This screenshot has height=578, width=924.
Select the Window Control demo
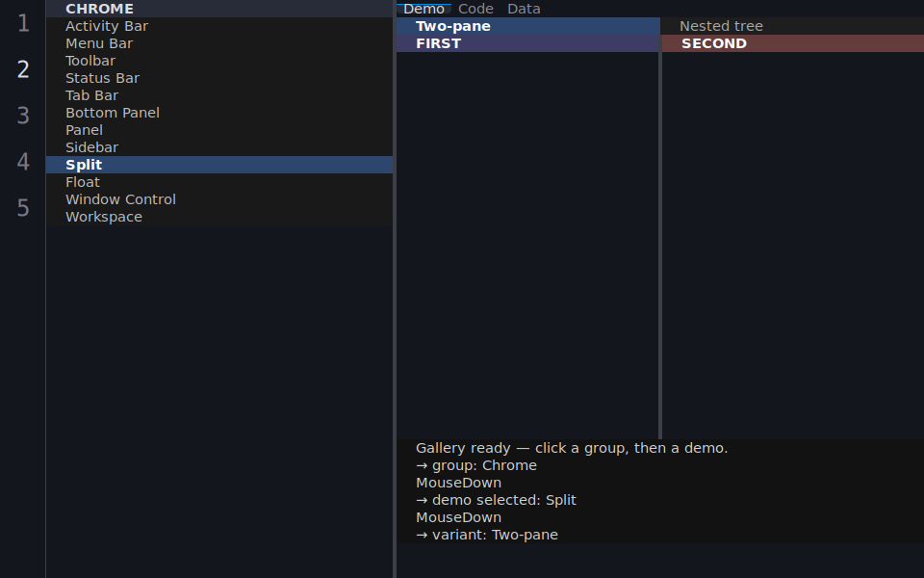219,199
